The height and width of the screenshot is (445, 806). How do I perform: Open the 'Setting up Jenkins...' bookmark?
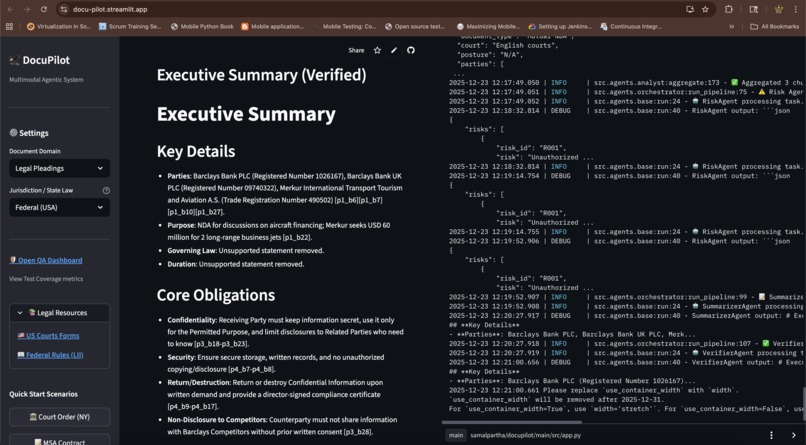pyautogui.click(x=560, y=26)
